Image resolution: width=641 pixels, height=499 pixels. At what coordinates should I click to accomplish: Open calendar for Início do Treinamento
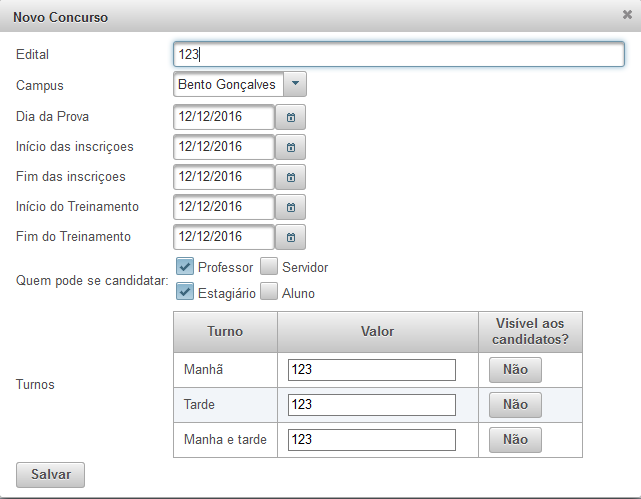click(x=290, y=207)
